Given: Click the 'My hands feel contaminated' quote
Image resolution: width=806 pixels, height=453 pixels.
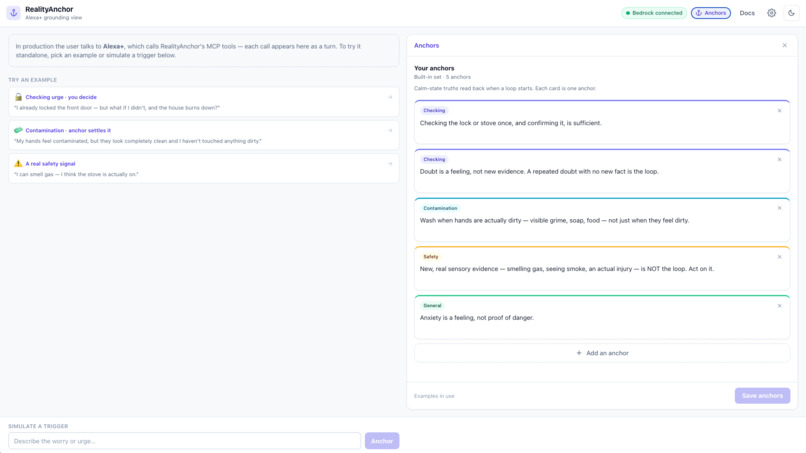Looking at the screenshot, I should 138,141.
